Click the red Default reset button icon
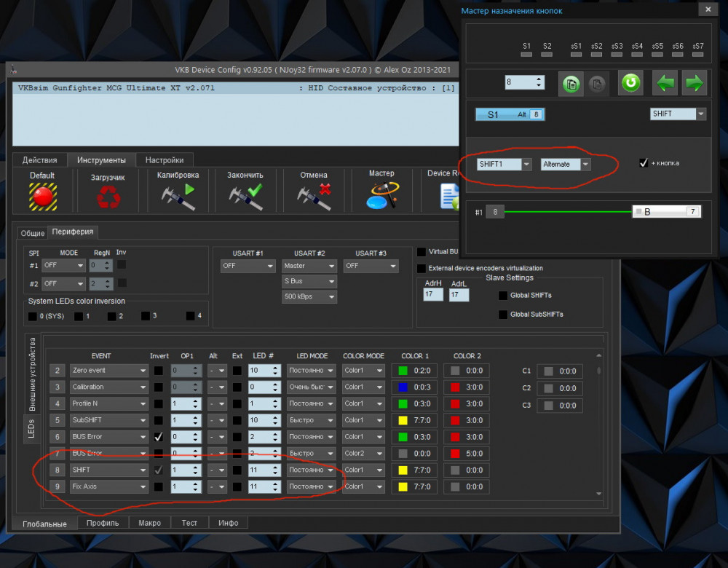This screenshot has width=728, height=568. pos(42,197)
